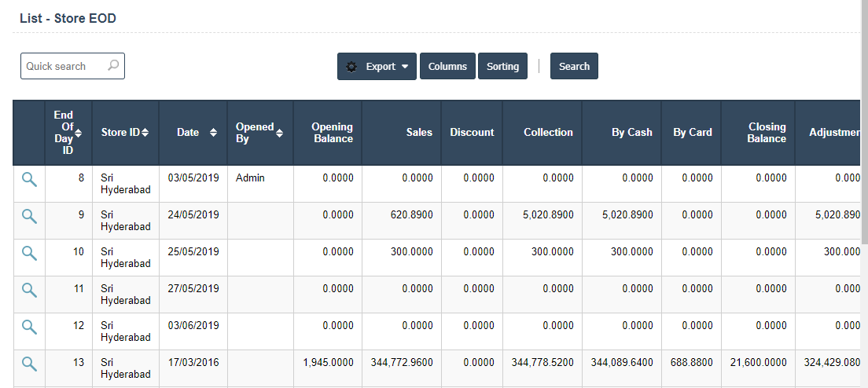This screenshot has height=388, width=868.
Task: Sort table by Date column header
Action: pos(193,132)
